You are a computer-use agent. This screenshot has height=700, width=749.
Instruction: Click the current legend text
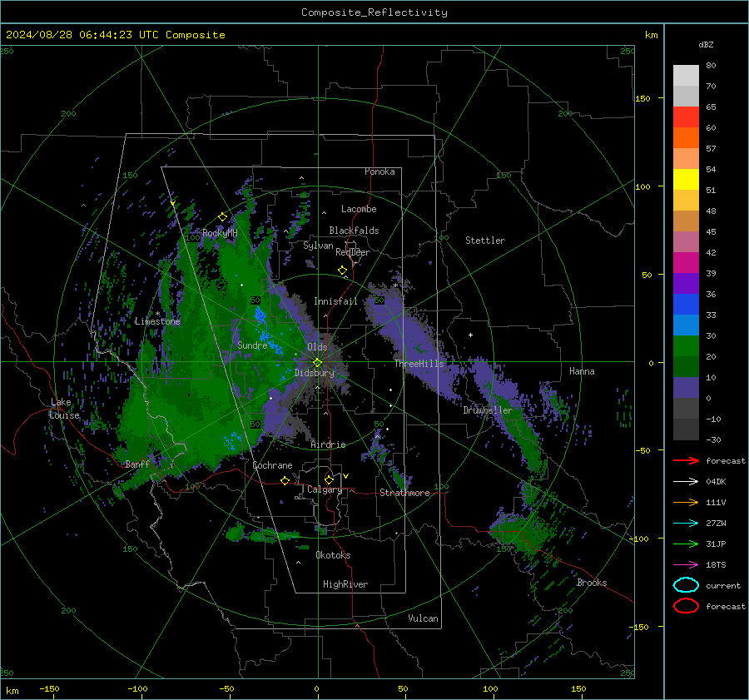tap(723, 585)
